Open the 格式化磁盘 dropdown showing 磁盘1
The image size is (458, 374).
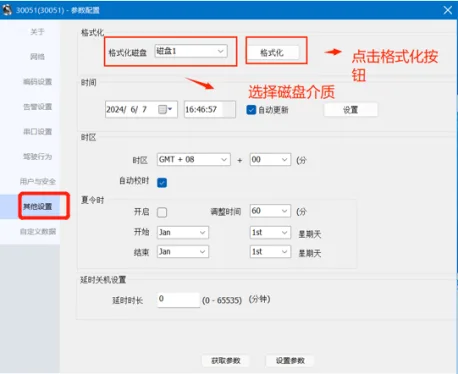(x=191, y=51)
